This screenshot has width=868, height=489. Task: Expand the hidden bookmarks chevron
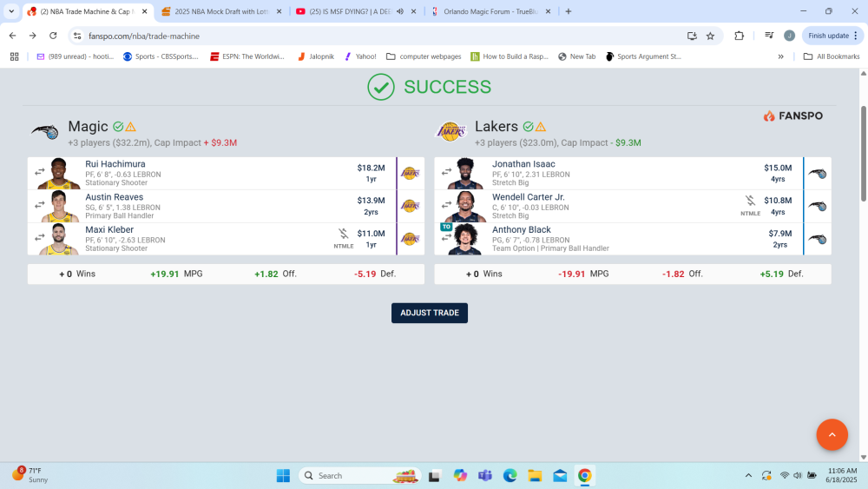coord(780,56)
